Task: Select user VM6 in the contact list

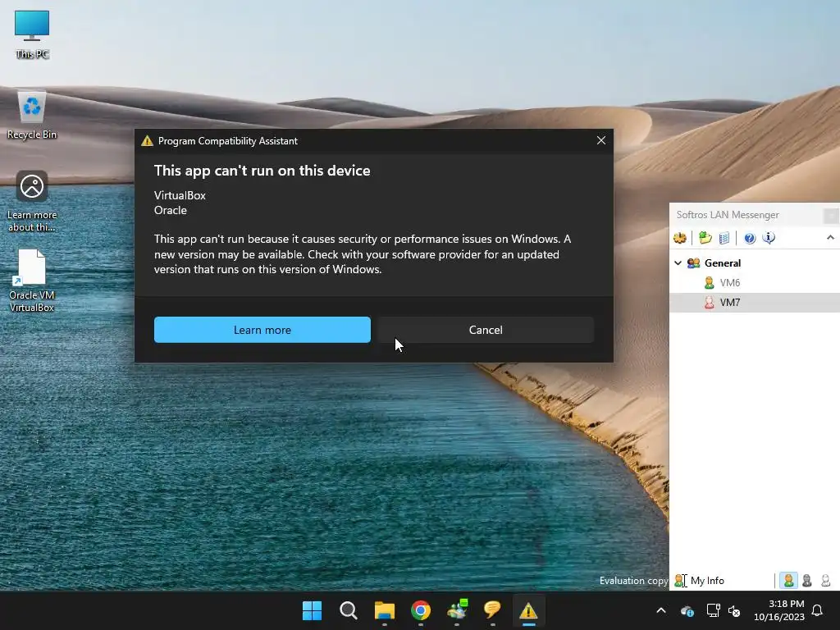Action: [755, 282]
